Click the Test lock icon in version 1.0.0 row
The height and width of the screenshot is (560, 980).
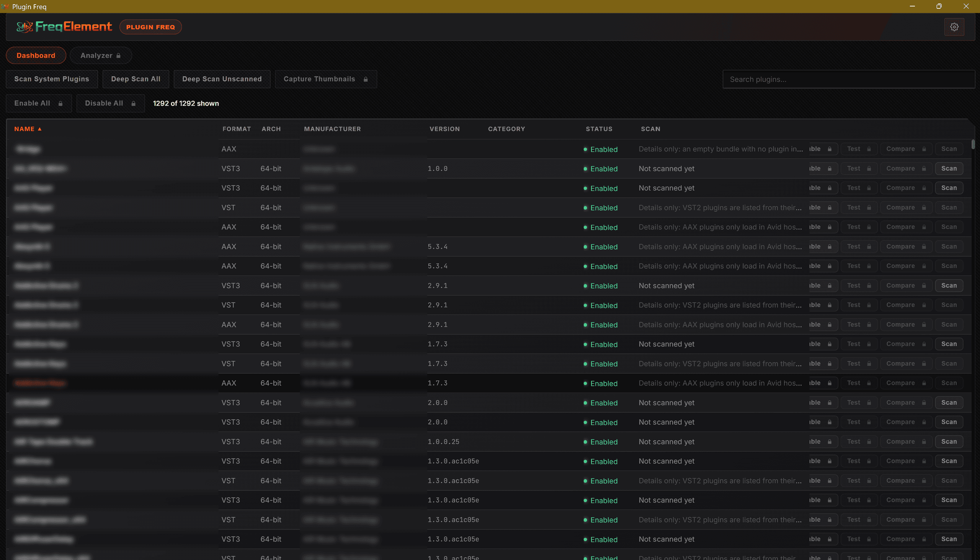click(x=869, y=168)
